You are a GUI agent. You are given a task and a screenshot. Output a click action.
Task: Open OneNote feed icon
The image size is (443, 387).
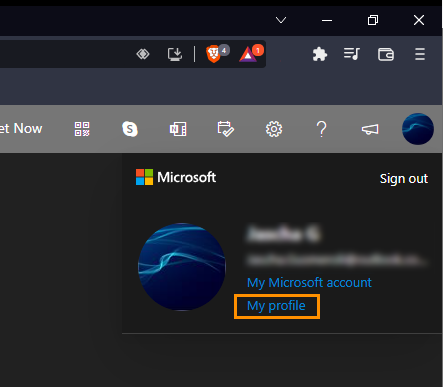click(x=178, y=129)
